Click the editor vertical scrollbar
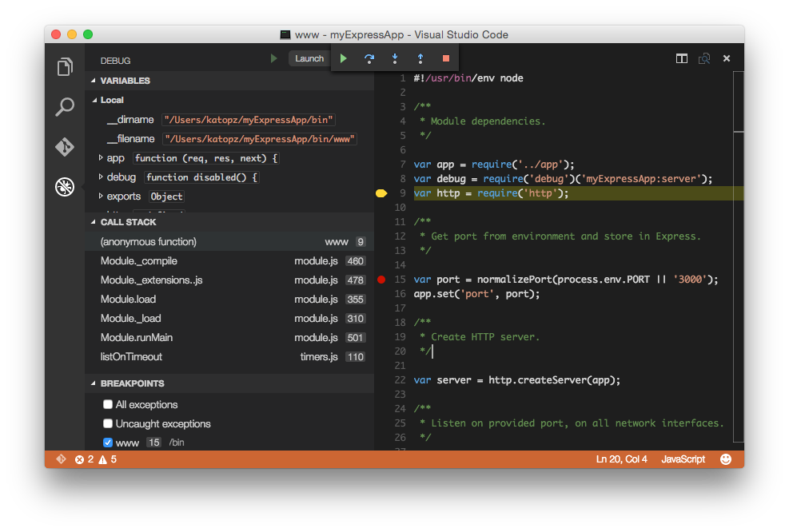Screen dimensions: 789x532 click(x=738, y=256)
